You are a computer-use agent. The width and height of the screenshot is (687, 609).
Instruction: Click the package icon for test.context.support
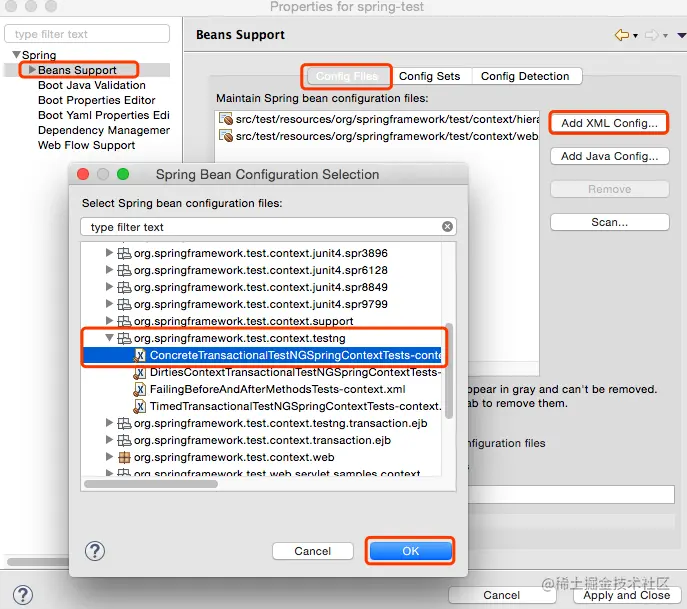(124, 321)
